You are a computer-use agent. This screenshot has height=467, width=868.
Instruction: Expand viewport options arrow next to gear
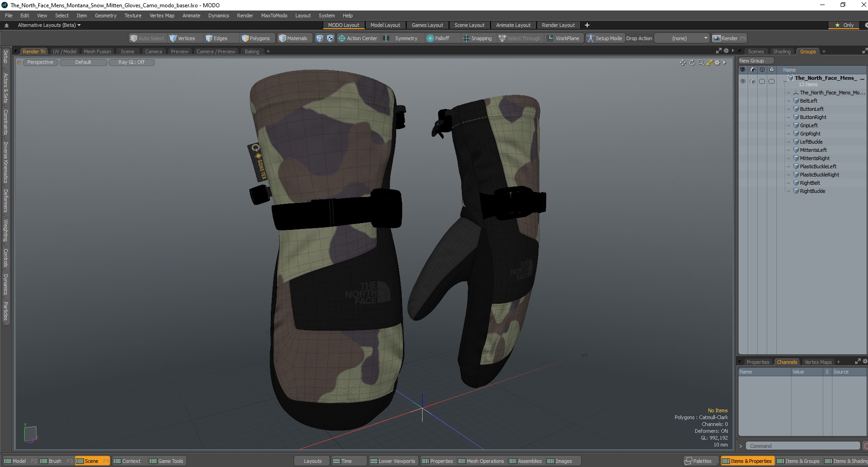click(724, 62)
